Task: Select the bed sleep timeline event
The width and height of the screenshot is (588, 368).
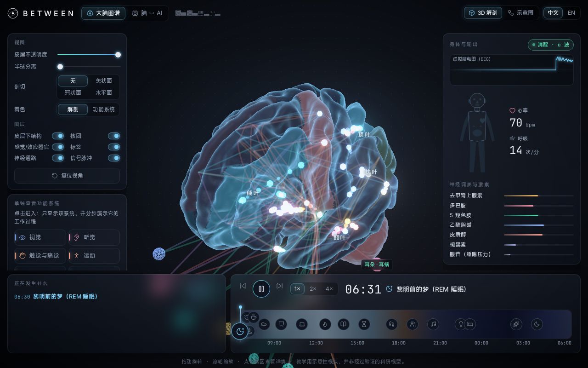Action: (x=470, y=324)
